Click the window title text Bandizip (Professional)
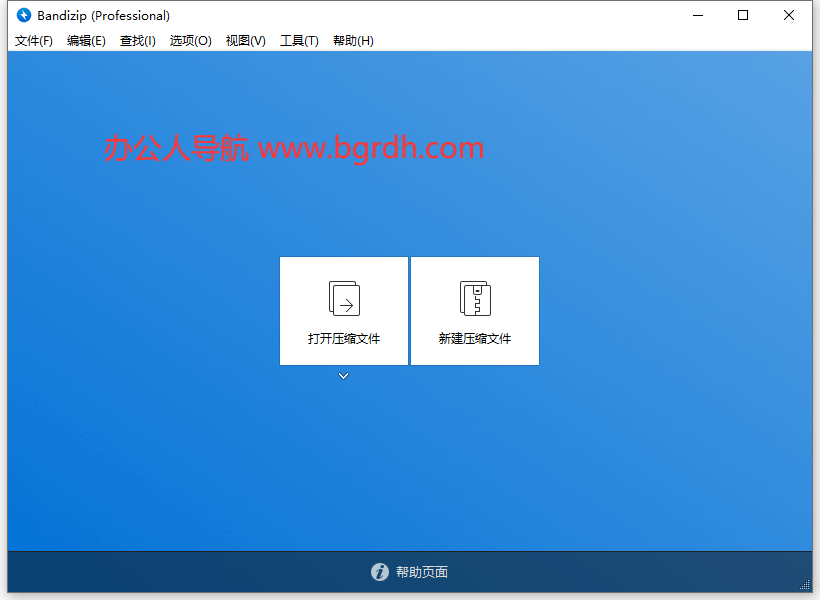The image size is (820, 600). pos(101,15)
